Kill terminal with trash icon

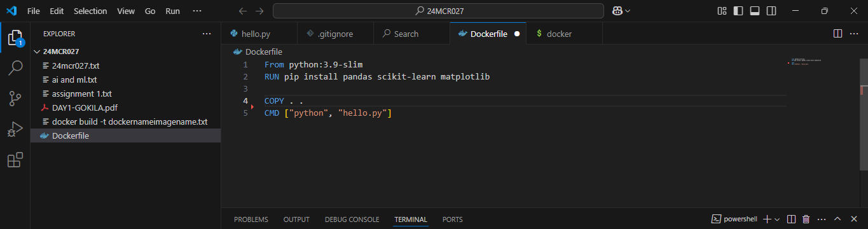pyautogui.click(x=806, y=219)
